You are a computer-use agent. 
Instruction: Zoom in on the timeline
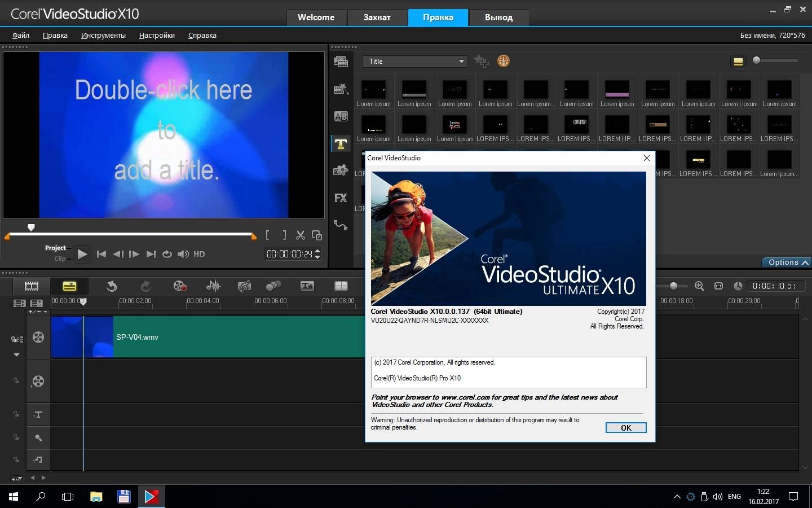(x=699, y=286)
